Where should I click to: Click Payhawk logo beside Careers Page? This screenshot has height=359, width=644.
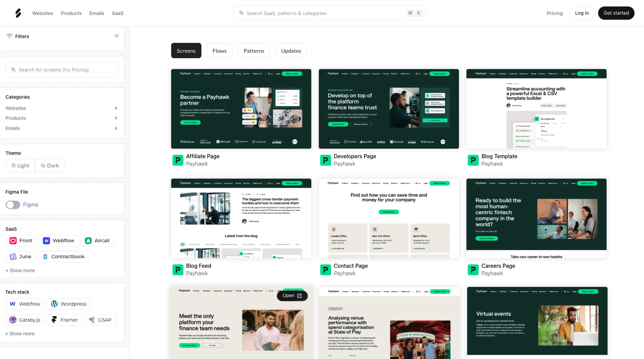click(473, 270)
